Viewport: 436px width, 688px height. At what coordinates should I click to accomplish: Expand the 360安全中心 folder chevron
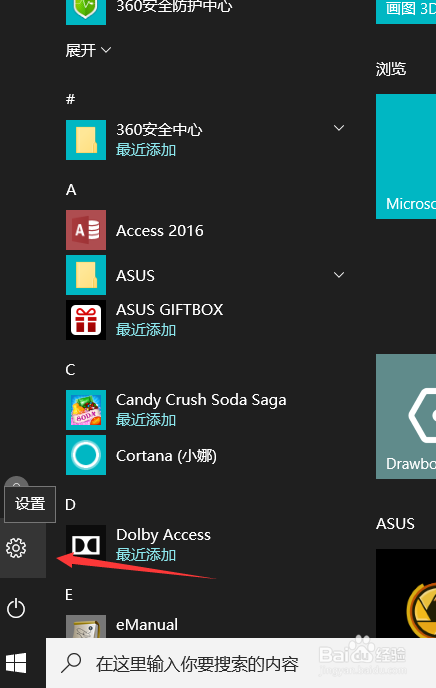[x=339, y=128]
